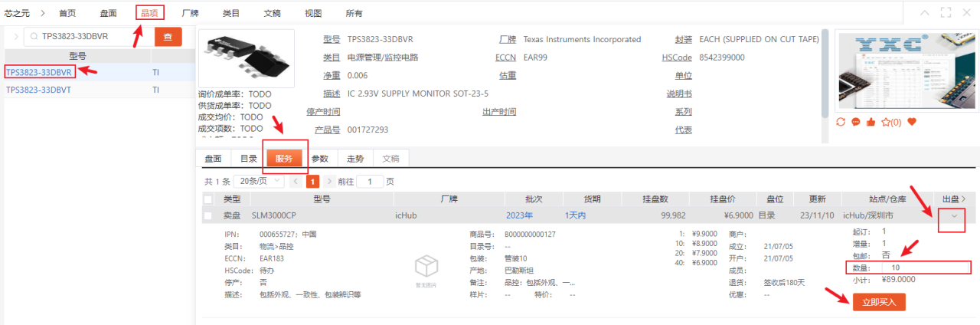The width and height of the screenshot is (980, 325).
Task: Expand the 出盘 column header arrow
Action: (963, 199)
